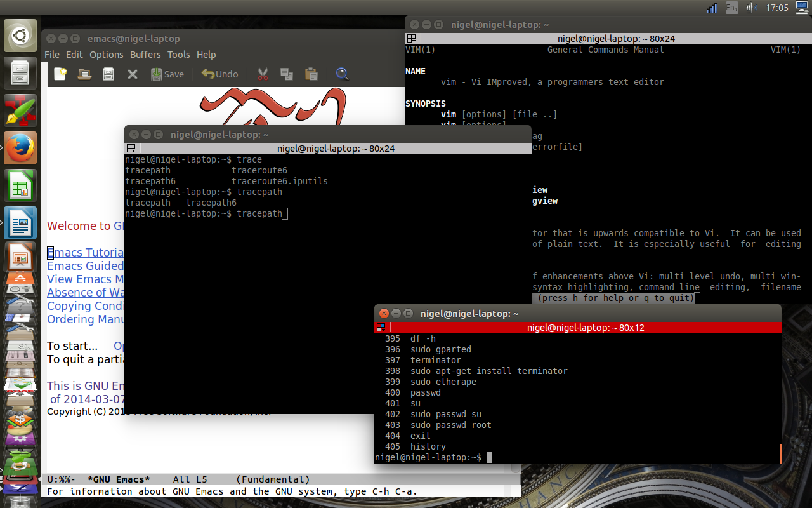Click the Emacs Tutorial link
This screenshot has height=508, width=812.
click(x=86, y=253)
